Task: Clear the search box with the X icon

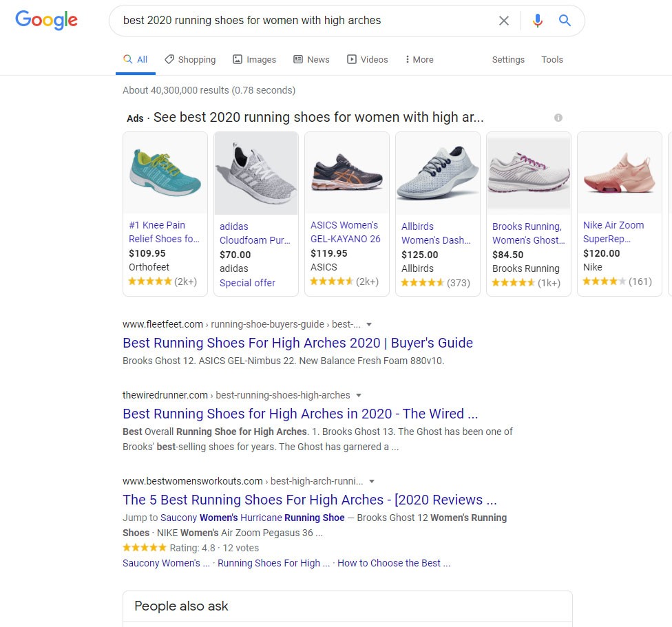Action: pos(504,21)
